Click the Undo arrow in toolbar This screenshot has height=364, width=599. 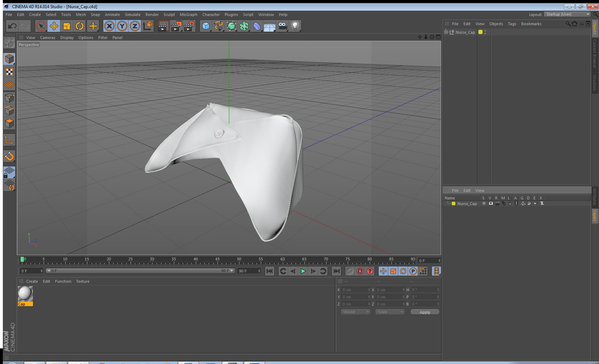[x=12, y=26]
